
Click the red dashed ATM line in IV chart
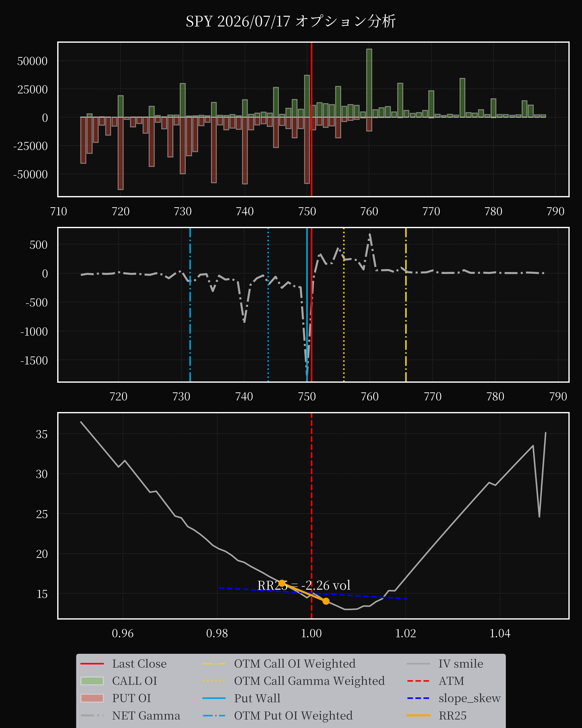(311, 516)
